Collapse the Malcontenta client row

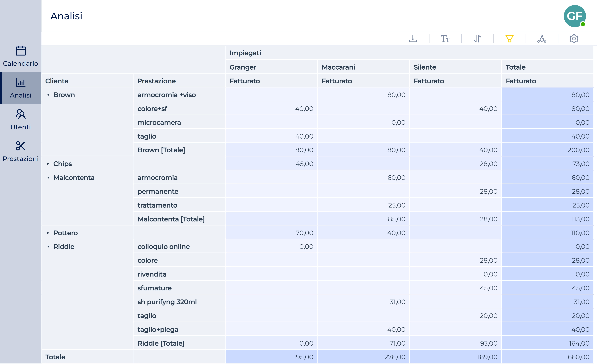coord(48,178)
